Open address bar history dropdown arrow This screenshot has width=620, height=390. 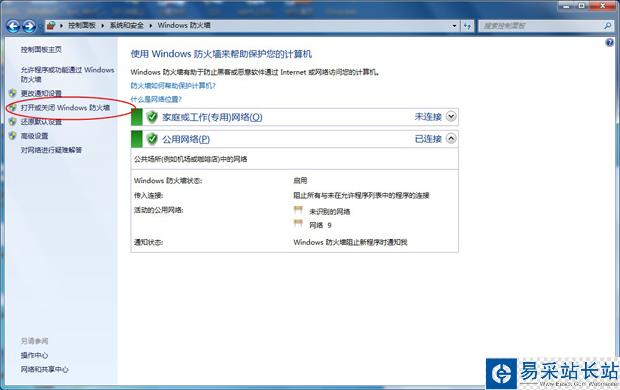point(454,26)
